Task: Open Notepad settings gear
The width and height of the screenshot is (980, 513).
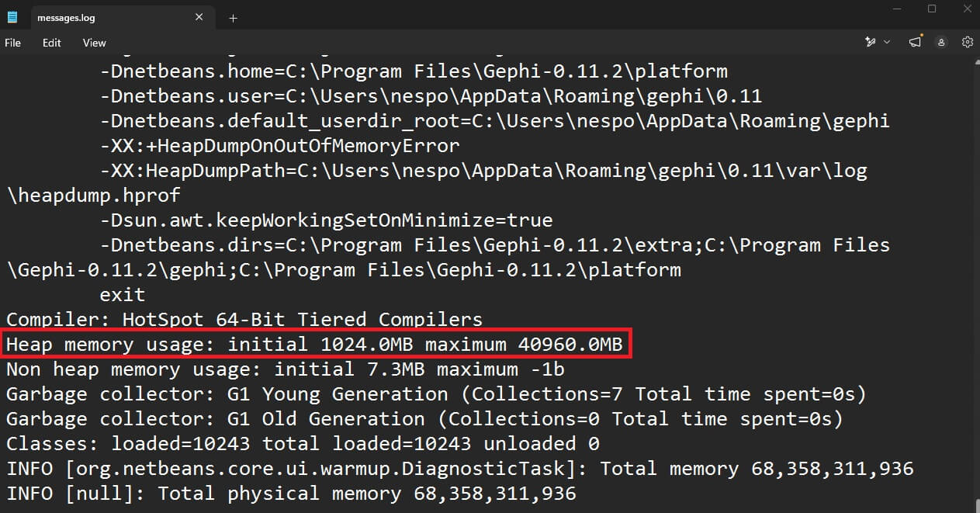Action: 968,42
